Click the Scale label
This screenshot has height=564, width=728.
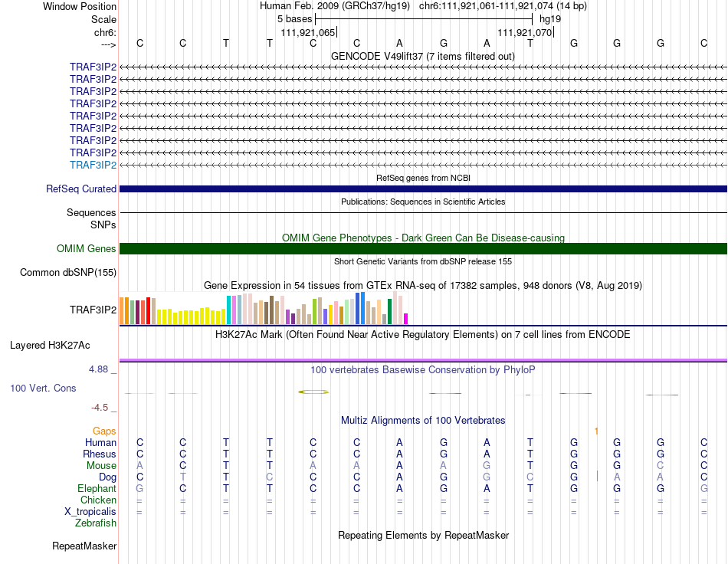click(103, 19)
